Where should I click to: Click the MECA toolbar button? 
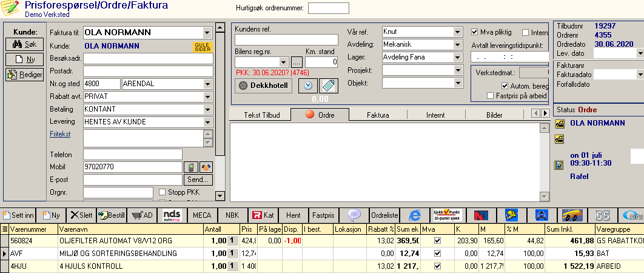[202, 215]
